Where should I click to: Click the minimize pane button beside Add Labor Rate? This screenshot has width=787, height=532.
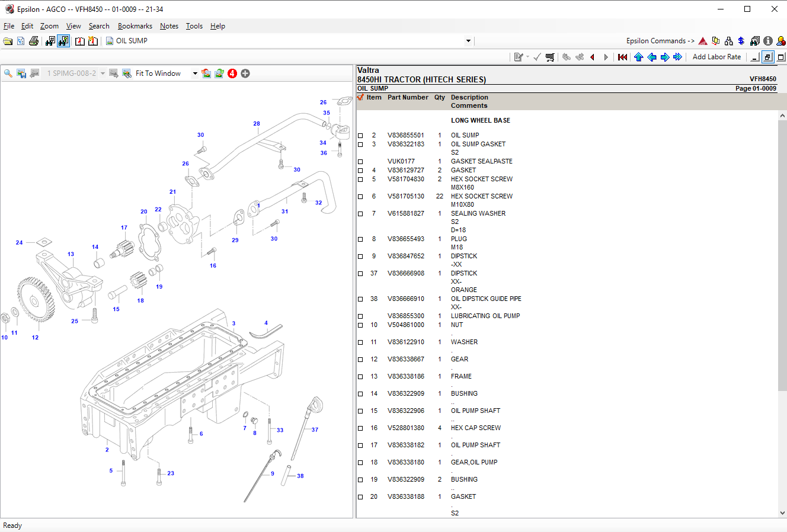(754, 57)
